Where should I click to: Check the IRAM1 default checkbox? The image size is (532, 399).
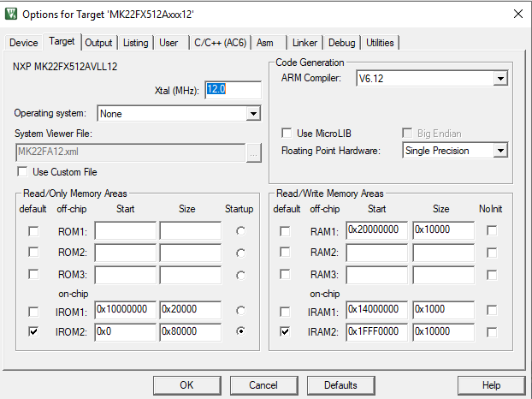point(285,312)
